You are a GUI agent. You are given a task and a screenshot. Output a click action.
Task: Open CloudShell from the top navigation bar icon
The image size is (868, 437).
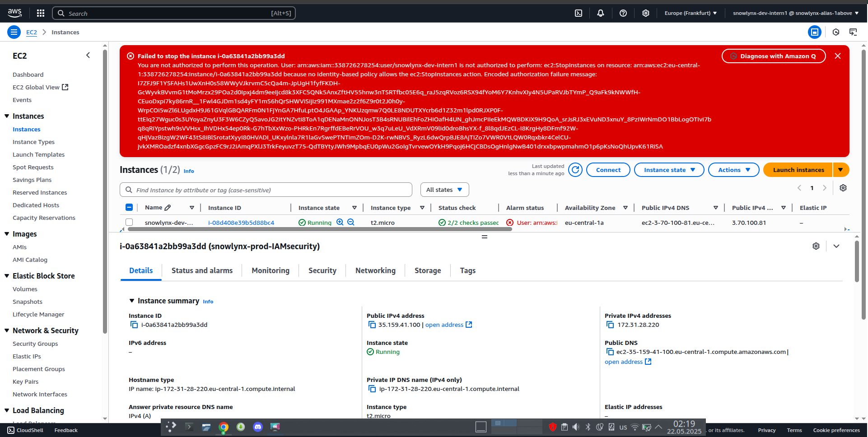pos(579,13)
